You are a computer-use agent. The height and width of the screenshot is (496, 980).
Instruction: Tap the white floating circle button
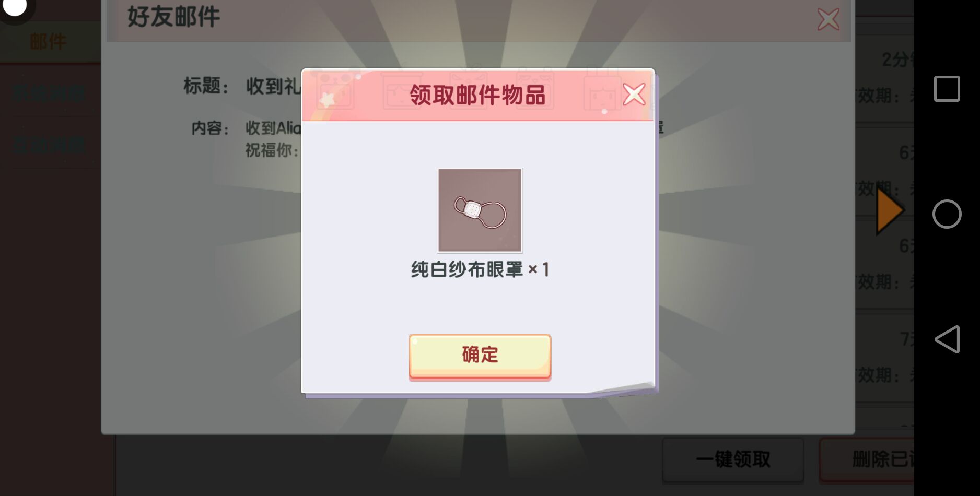[x=15, y=7]
